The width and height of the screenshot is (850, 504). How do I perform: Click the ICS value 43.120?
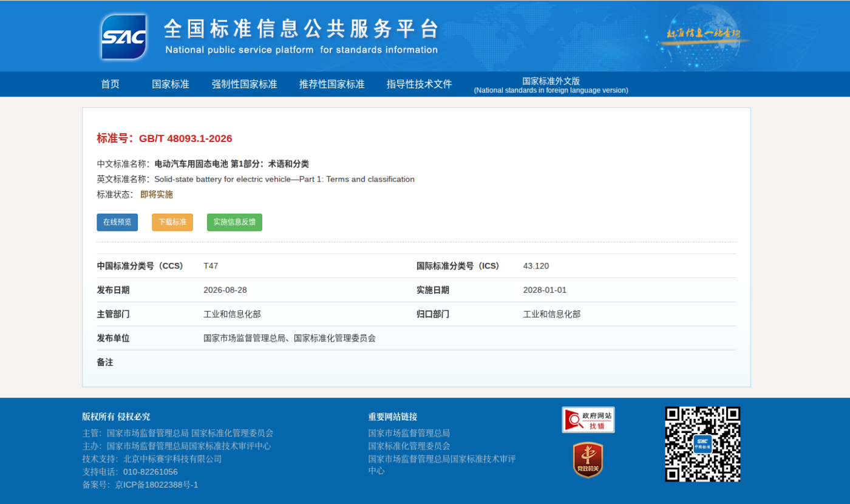coord(536,266)
